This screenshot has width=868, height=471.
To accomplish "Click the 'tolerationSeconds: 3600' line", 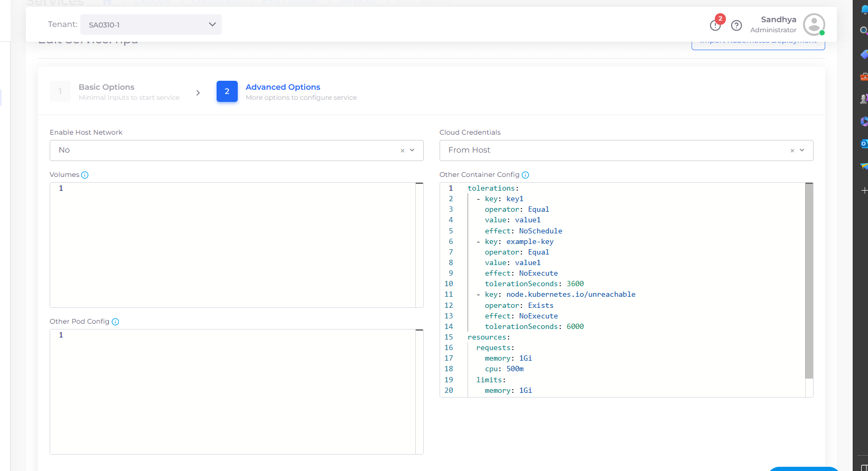I will tap(535, 284).
